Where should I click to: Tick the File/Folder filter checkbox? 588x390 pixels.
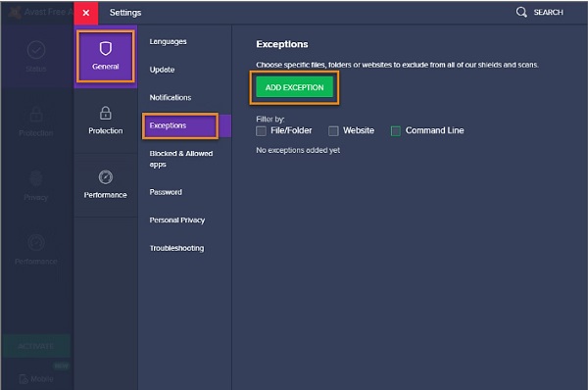[261, 131]
